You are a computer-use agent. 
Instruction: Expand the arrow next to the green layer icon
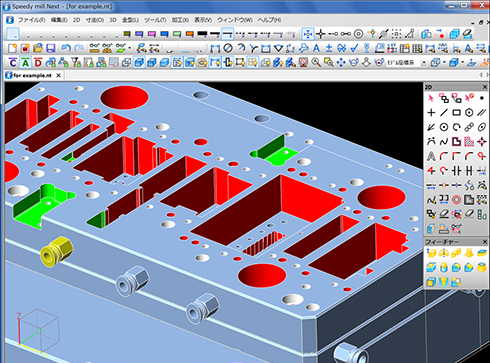(129, 49)
